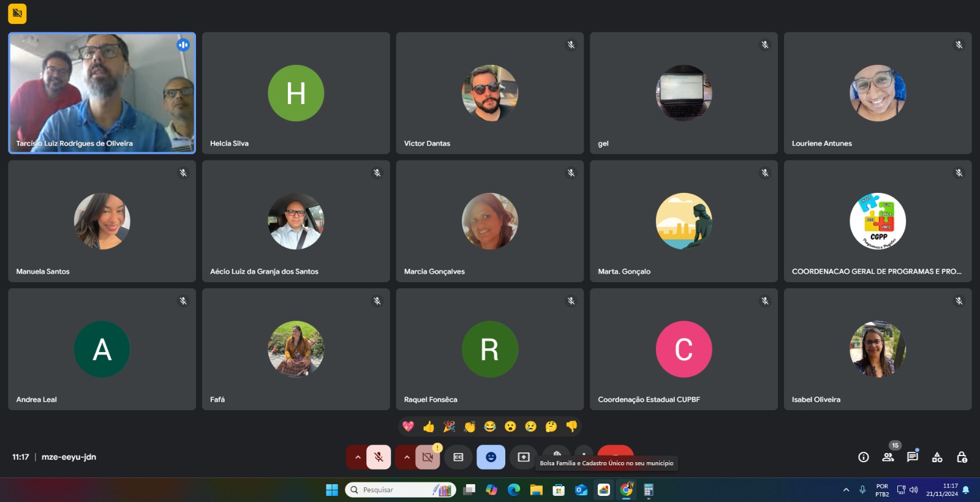
Task: Open Microsoft Edge from the taskbar
Action: point(514,490)
